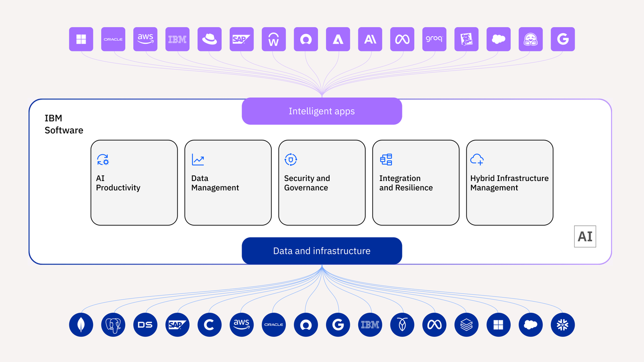Open the Data and infrastructure blue button
644x362 pixels.
tap(322, 251)
